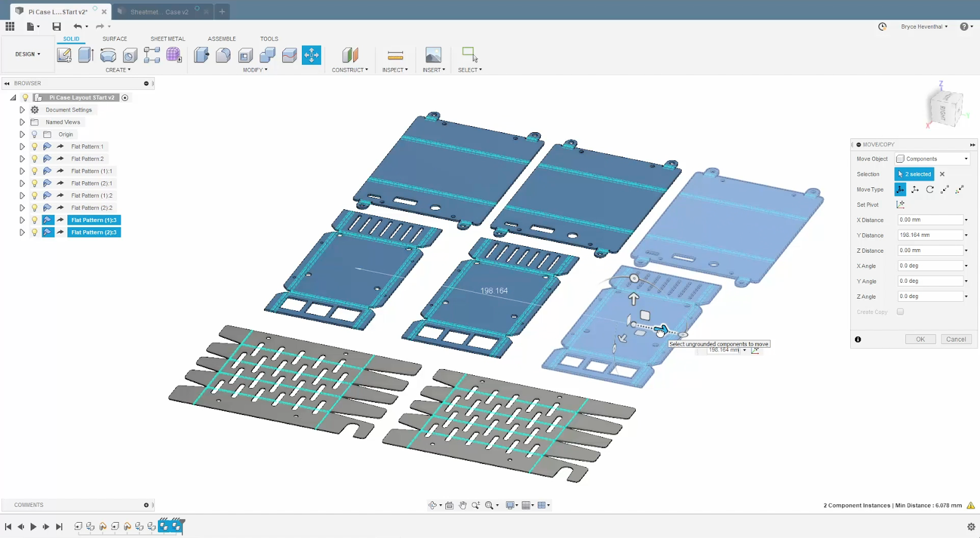Click the Set Pivot icon
The image size is (980, 538).
[x=900, y=205]
